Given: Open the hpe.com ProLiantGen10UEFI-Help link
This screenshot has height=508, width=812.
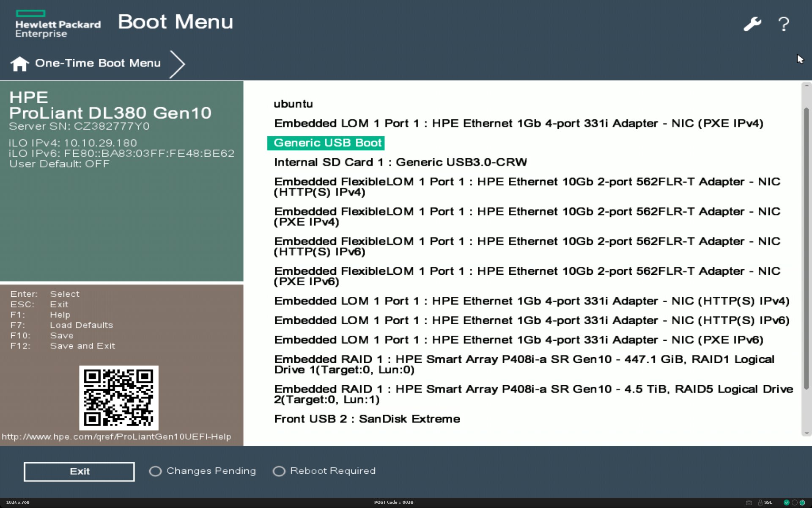Looking at the screenshot, I should coord(116,437).
